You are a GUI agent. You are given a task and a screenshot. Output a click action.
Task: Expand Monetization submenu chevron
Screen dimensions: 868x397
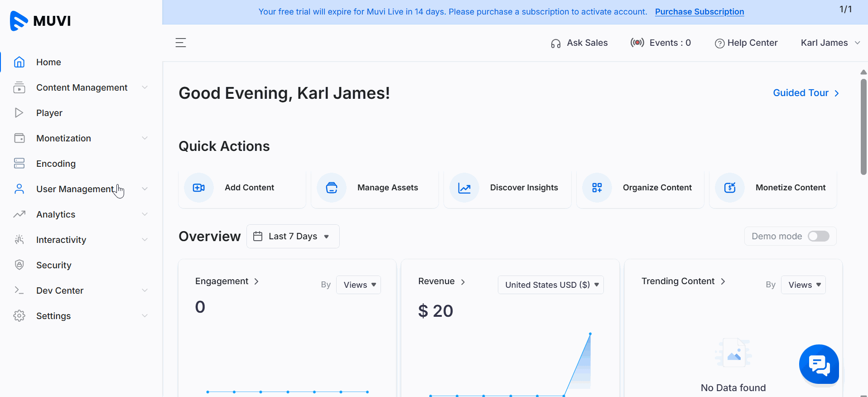pos(145,138)
